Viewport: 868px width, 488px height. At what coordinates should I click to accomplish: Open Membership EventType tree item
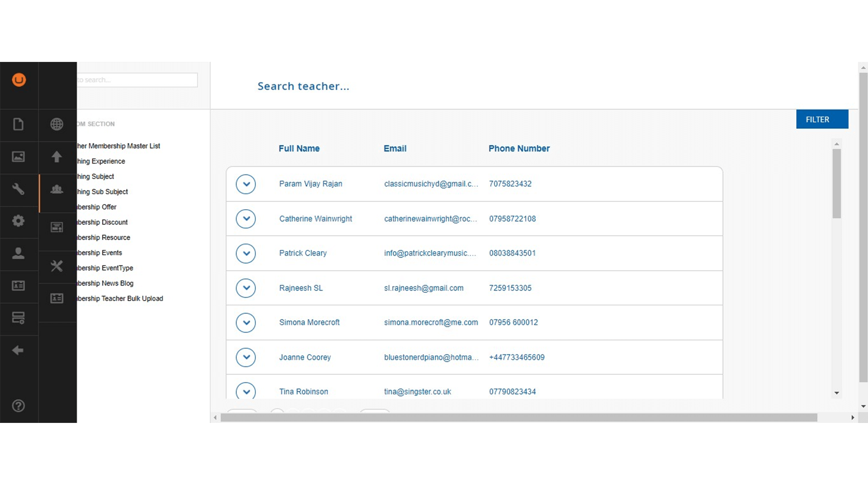tap(105, 268)
